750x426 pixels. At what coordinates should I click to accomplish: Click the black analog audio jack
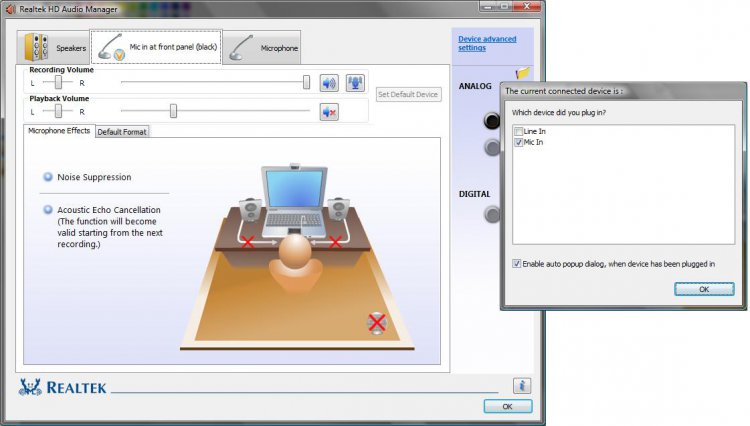click(x=492, y=120)
